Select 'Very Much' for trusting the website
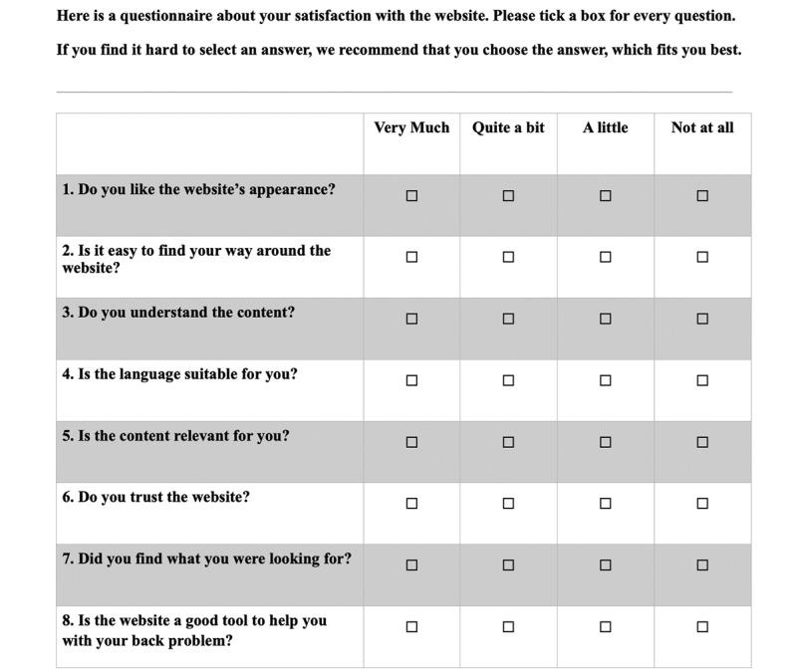This screenshot has width=795, height=672. coord(411,504)
